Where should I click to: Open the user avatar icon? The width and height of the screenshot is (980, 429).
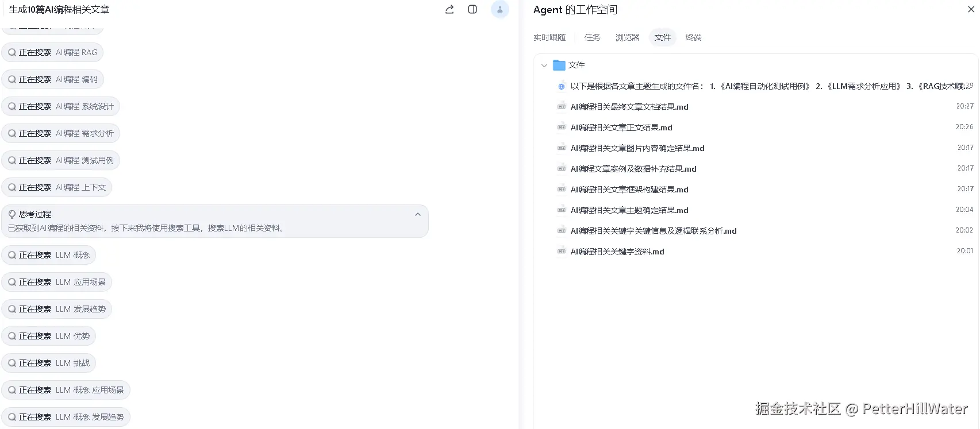(500, 9)
